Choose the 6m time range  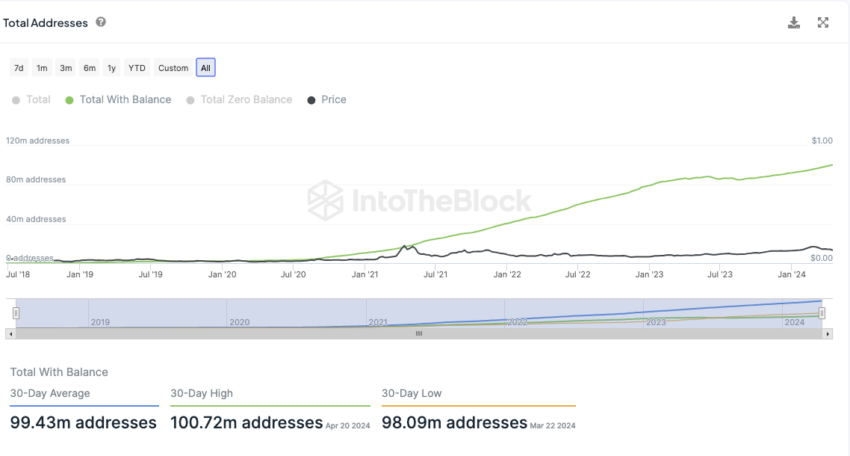[89, 68]
